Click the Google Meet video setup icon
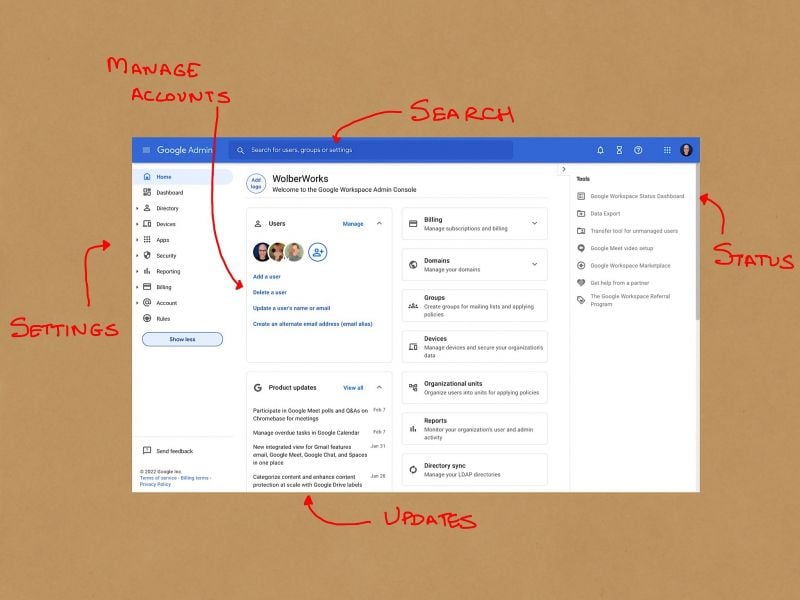Image resolution: width=800 pixels, height=600 pixels. [581, 248]
